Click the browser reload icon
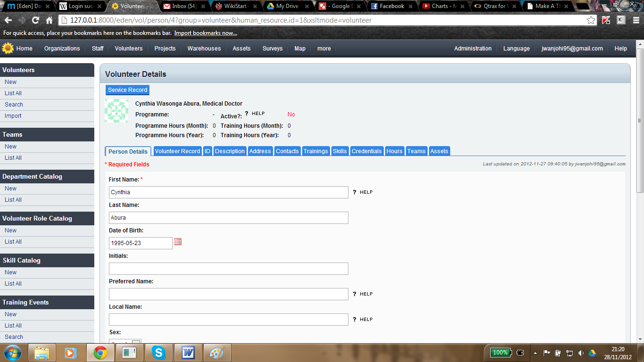This screenshot has height=362, width=644. point(35,20)
